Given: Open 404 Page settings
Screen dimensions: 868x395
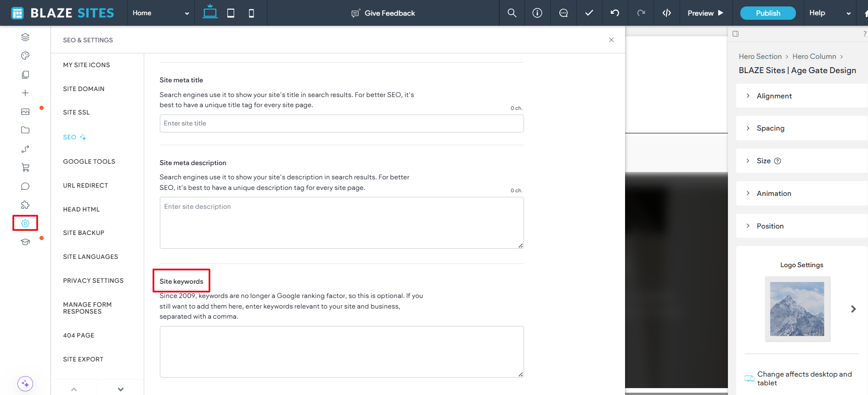Looking at the screenshot, I should tap(79, 335).
